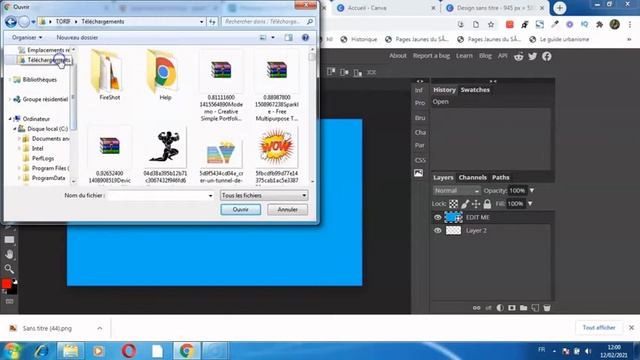Click Nouveau dossier in the dialog toolbar
This screenshot has width=640, height=360.
pos(77,38)
